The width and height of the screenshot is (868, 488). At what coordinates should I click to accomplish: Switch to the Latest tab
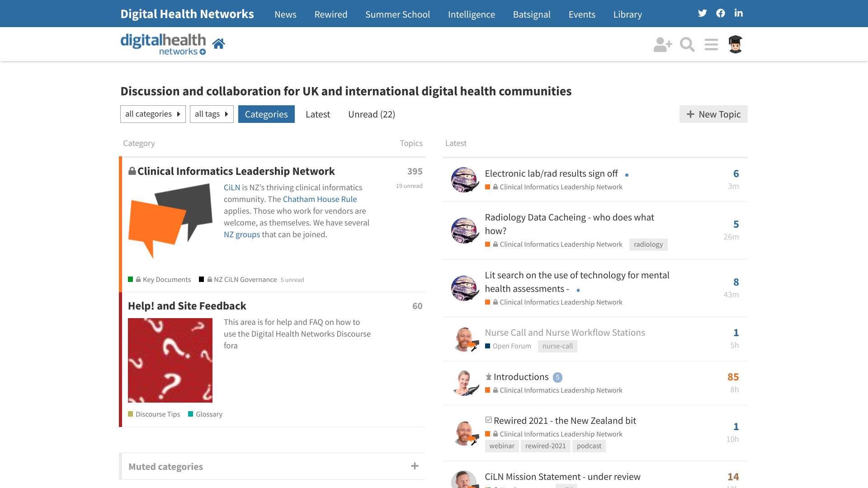pos(318,114)
